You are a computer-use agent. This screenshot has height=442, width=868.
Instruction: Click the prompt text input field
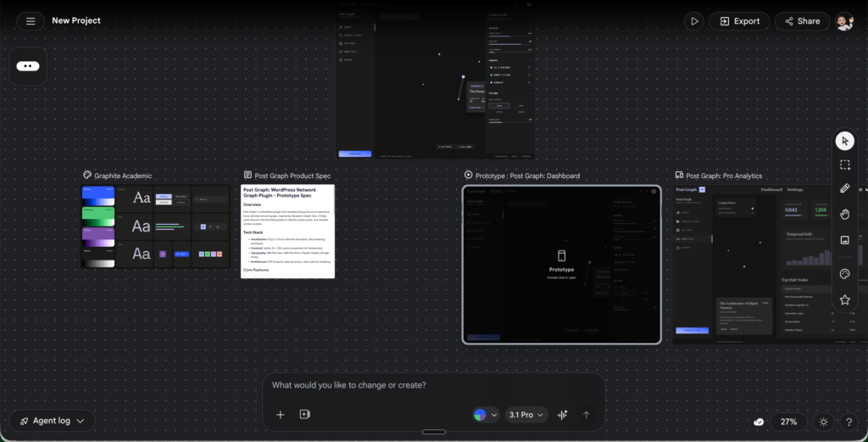tap(432, 386)
